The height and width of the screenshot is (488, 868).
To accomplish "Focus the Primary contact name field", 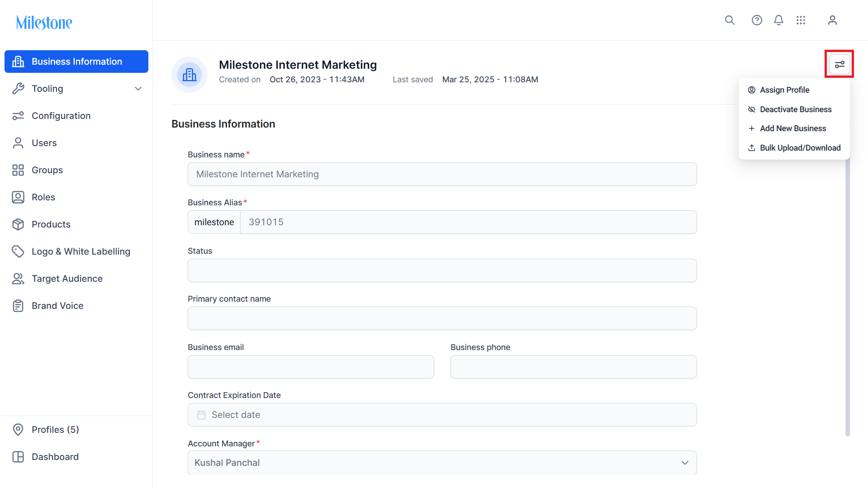I will (x=442, y=318).
